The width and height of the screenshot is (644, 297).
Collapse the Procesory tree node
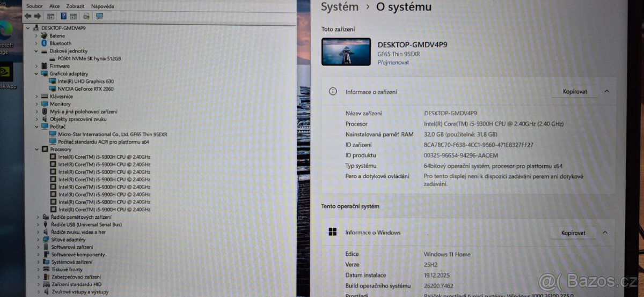[37, 150]
